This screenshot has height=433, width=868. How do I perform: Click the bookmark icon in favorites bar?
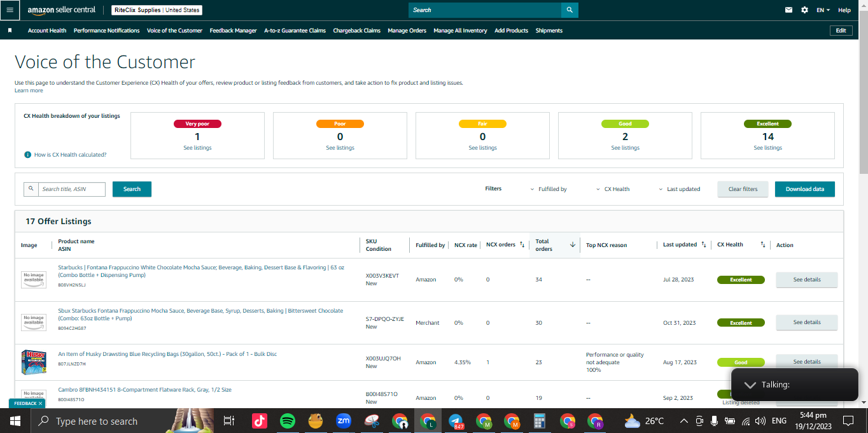(x=10, y=31)
